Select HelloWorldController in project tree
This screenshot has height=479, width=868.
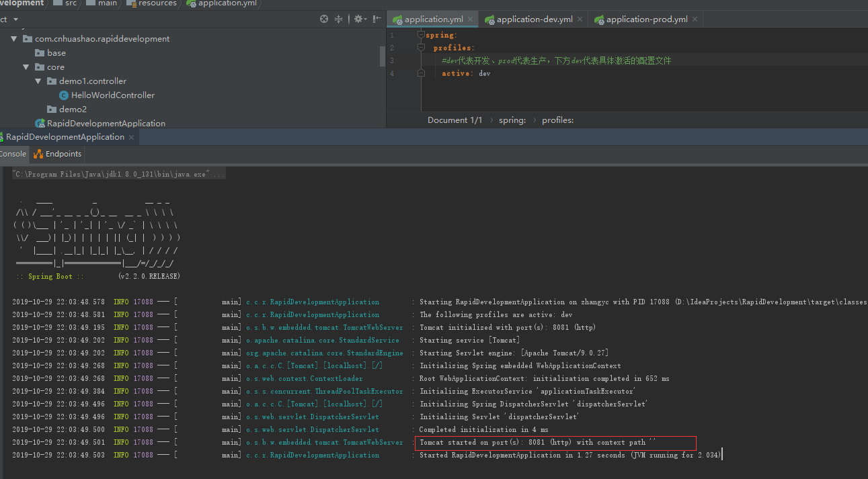(113, 95)
